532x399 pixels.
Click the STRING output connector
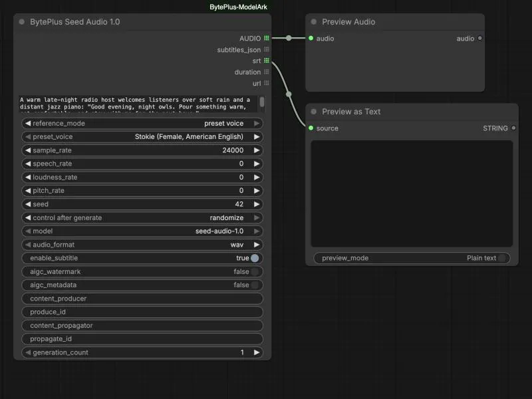click(513, 128)
